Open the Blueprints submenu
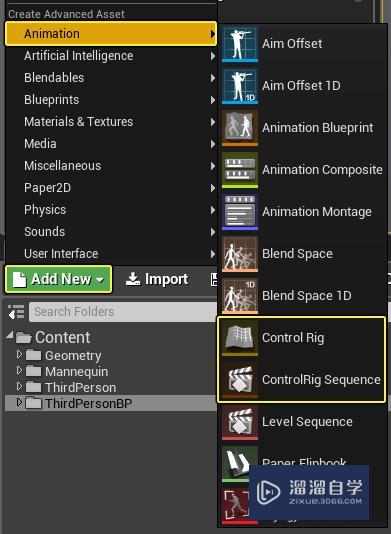The width and height of the screenshot is (391, 534). (x=111, y=100)
